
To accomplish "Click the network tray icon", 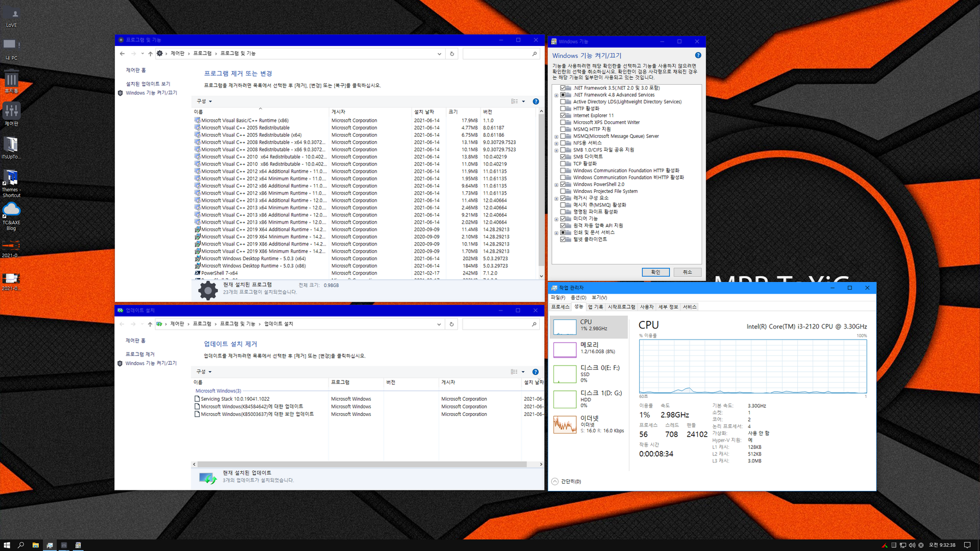I will point(903,545).
